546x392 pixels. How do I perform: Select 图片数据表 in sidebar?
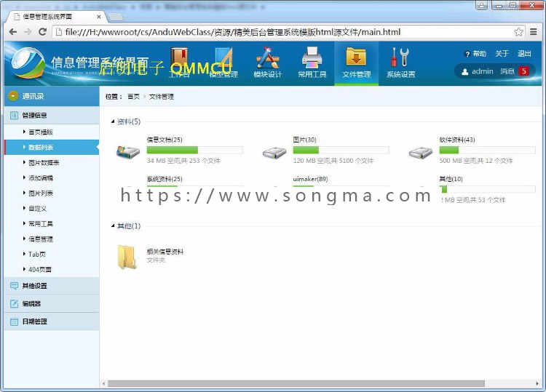(44, 163)
